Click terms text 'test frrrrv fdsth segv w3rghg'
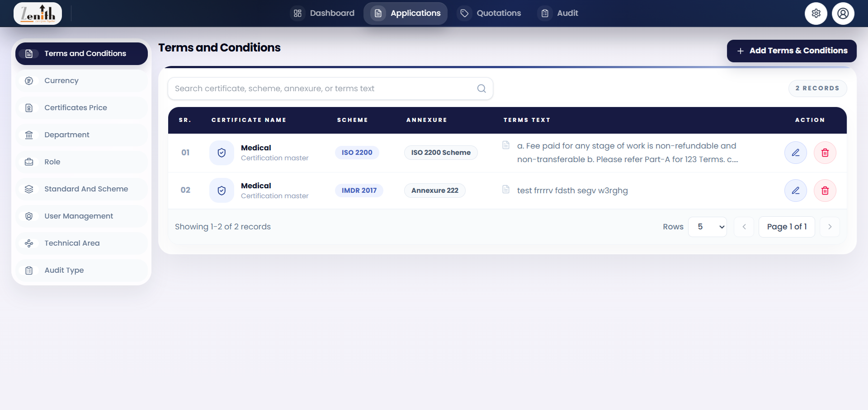 point(572,191)
